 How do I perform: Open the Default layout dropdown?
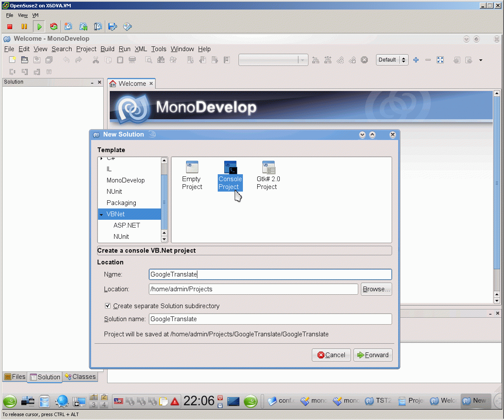(392, 60)
